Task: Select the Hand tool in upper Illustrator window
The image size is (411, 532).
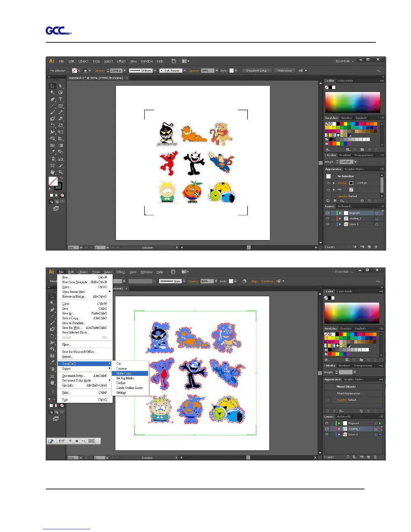Action: 52,172
